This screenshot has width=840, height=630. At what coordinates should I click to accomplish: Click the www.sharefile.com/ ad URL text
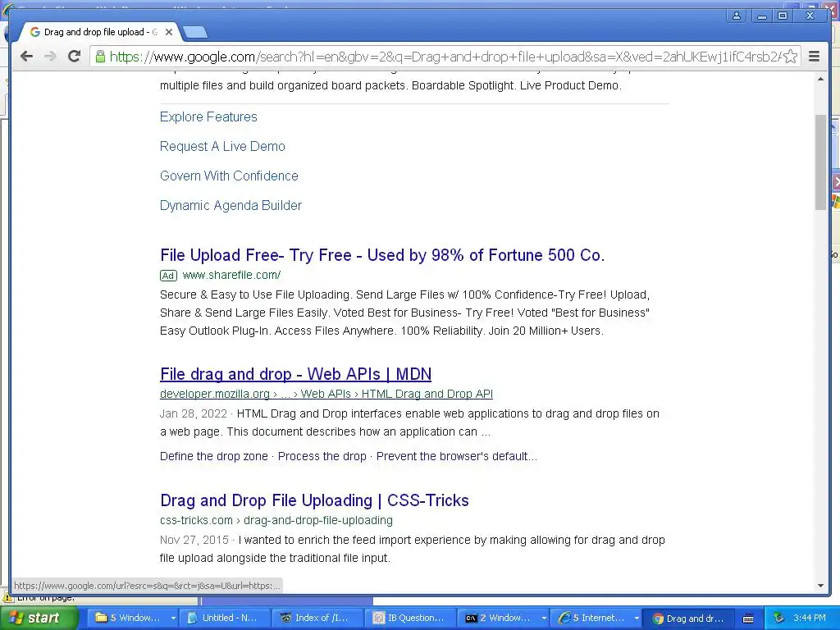(231, 276)
